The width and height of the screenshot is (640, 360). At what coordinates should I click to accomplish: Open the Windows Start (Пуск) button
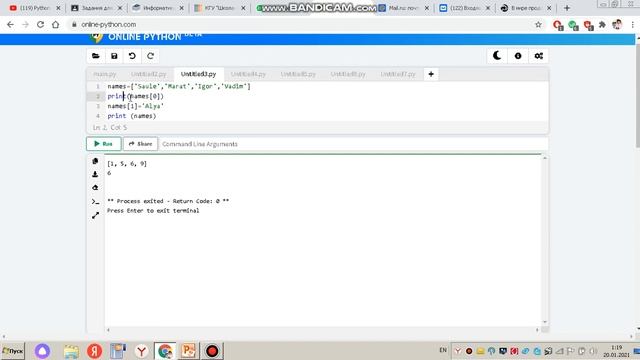click(x=13, y=351)
